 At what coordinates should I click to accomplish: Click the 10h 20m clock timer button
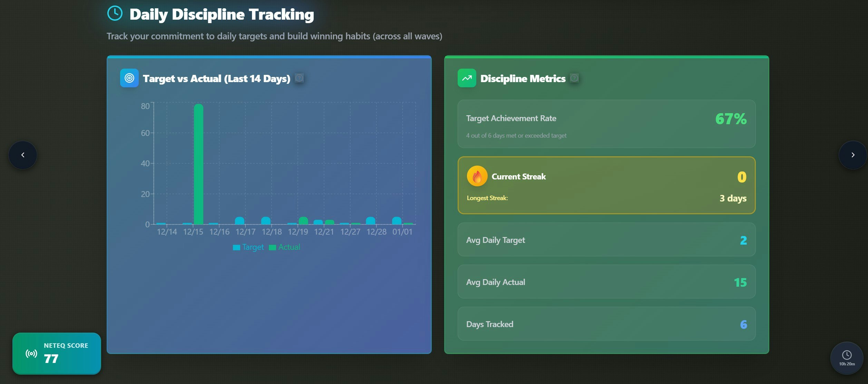point(847,358)
